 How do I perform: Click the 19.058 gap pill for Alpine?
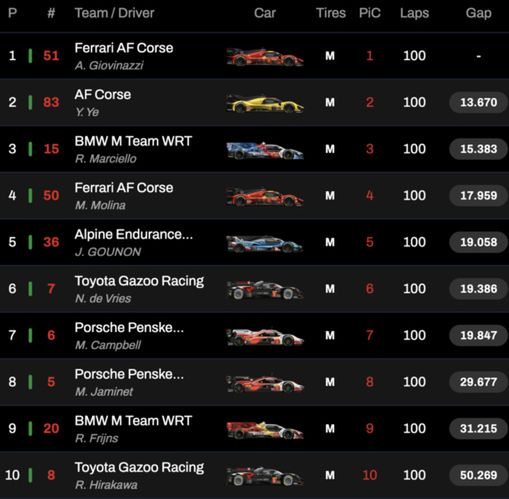pos(478,242)
